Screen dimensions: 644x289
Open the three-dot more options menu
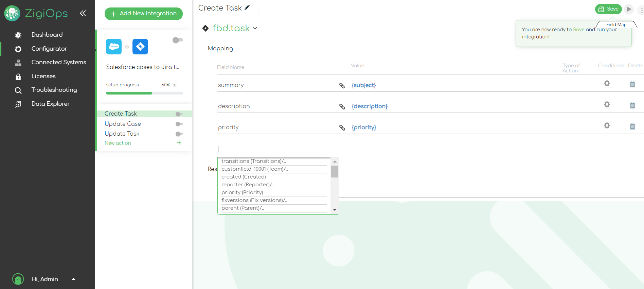click(x=641, y=11)
